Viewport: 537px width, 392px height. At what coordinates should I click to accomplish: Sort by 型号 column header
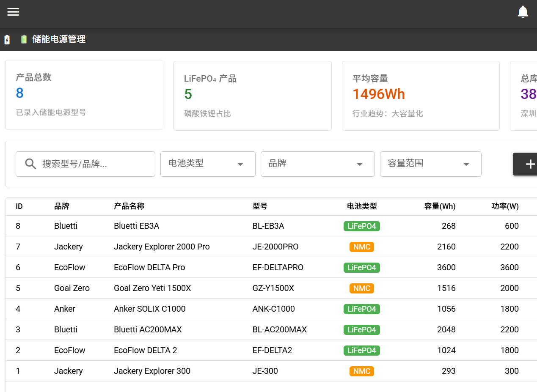point(260,206)
